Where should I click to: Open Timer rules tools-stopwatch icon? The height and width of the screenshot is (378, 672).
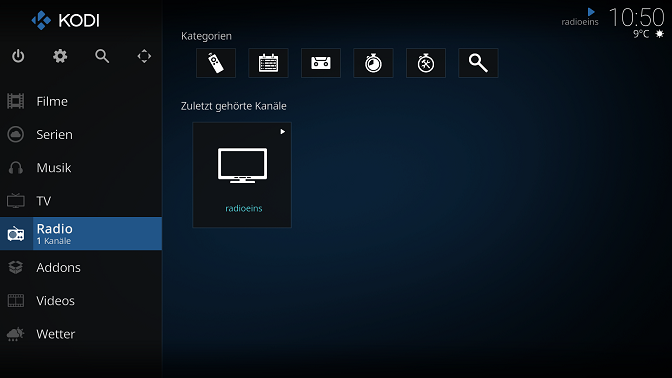(x=426, y=63)
